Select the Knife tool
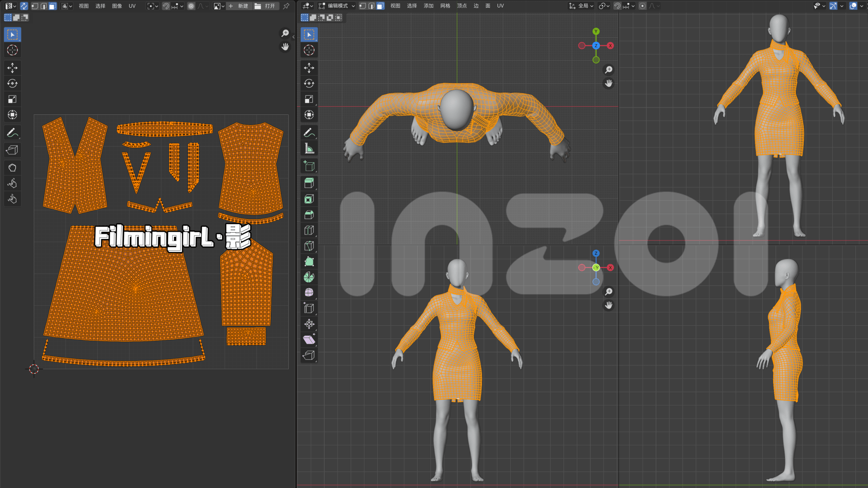868x488 pixels. [x=309, y=246]
